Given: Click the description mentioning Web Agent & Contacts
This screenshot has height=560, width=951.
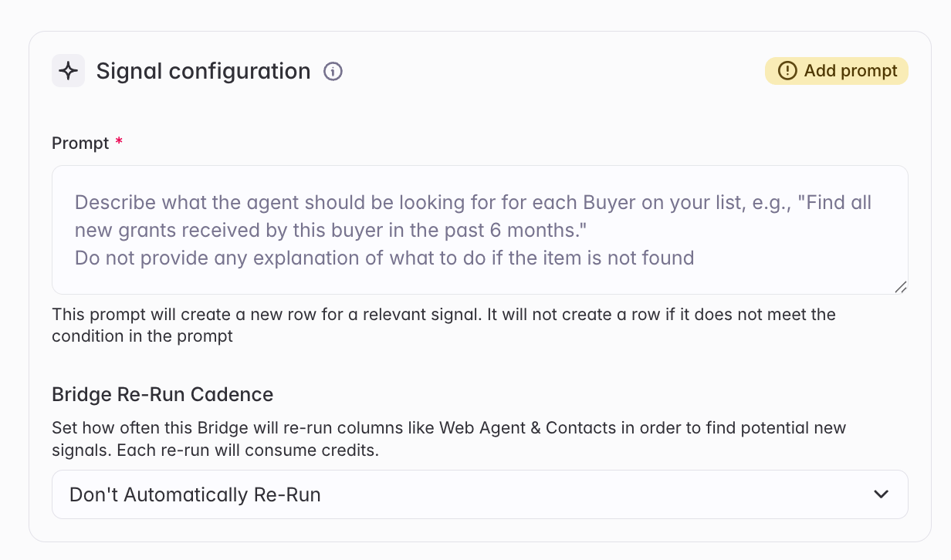Looking at the screenshot, I should (x=449, y=439).
